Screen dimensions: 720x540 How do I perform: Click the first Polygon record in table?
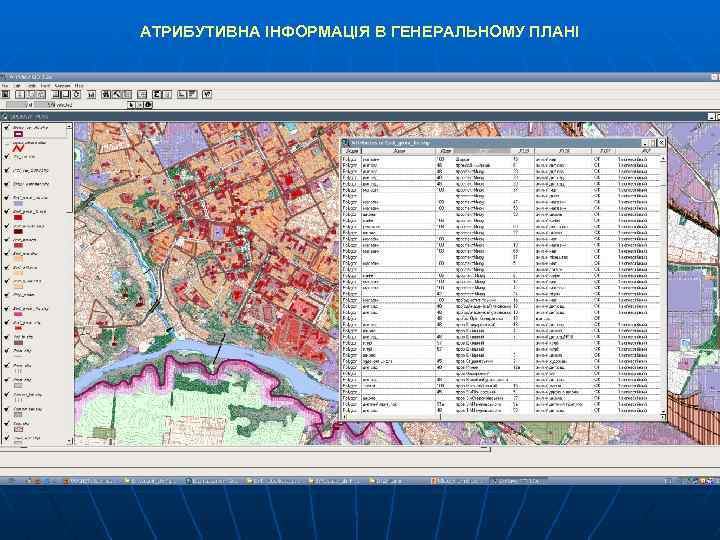tap(501, 159)
